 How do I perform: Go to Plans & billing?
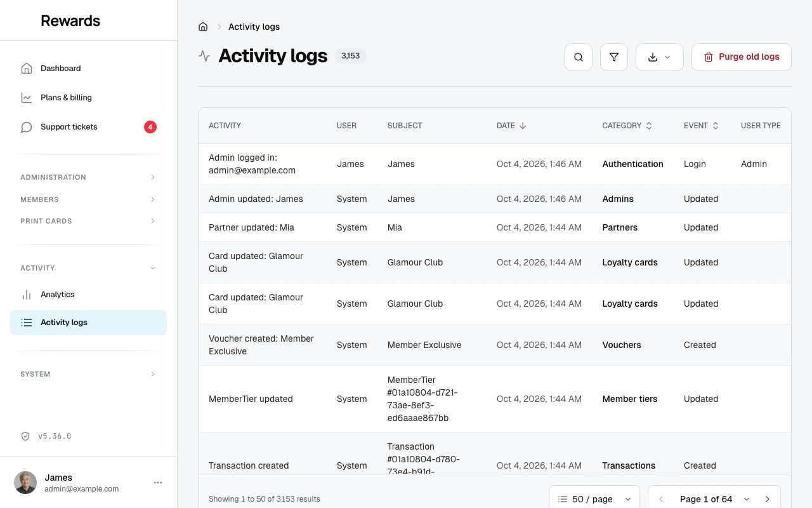(x=88, y=98)
